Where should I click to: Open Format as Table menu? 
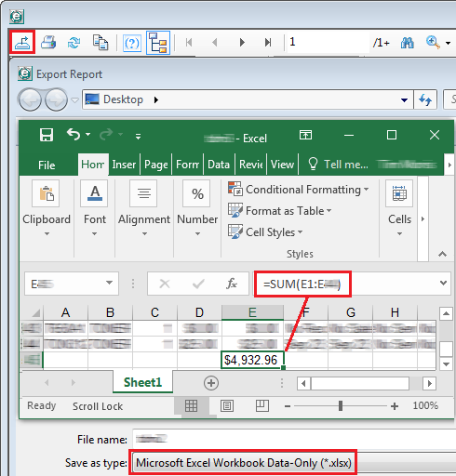(279, 211)
